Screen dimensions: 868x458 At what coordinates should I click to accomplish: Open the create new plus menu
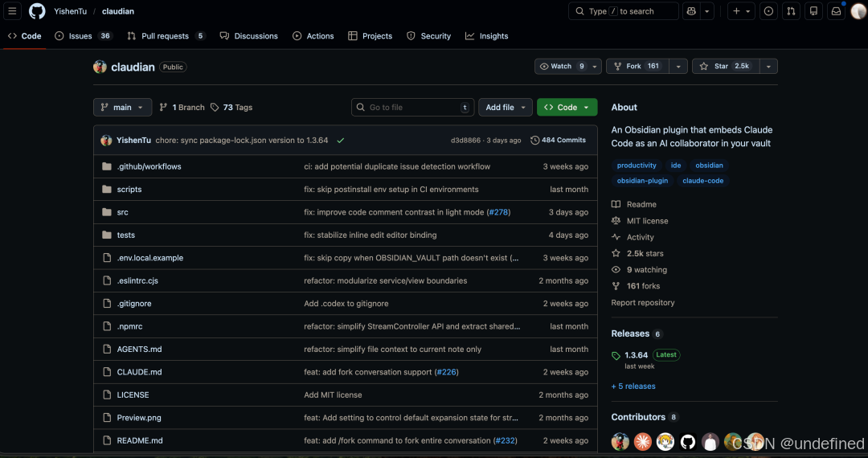coord(741,11)
